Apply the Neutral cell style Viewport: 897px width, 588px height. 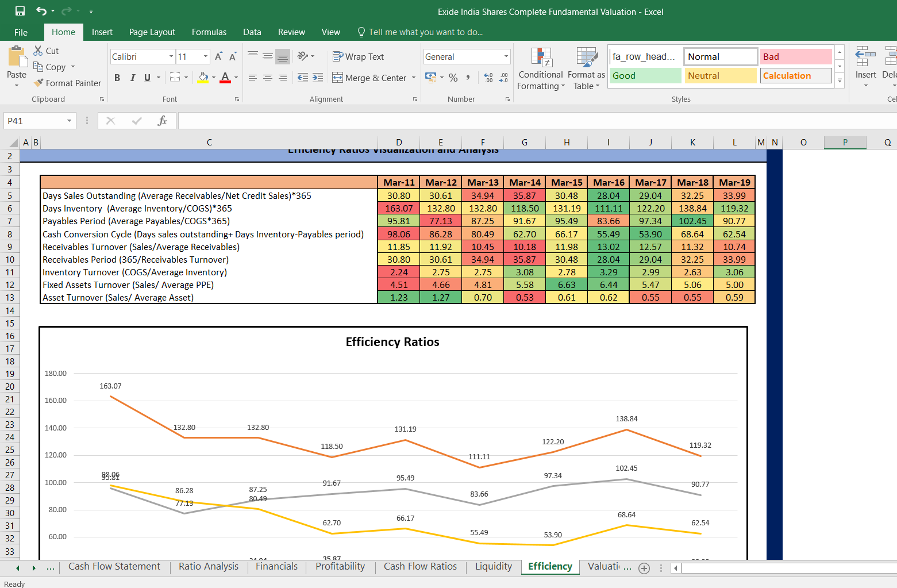[x=721, y=75]
